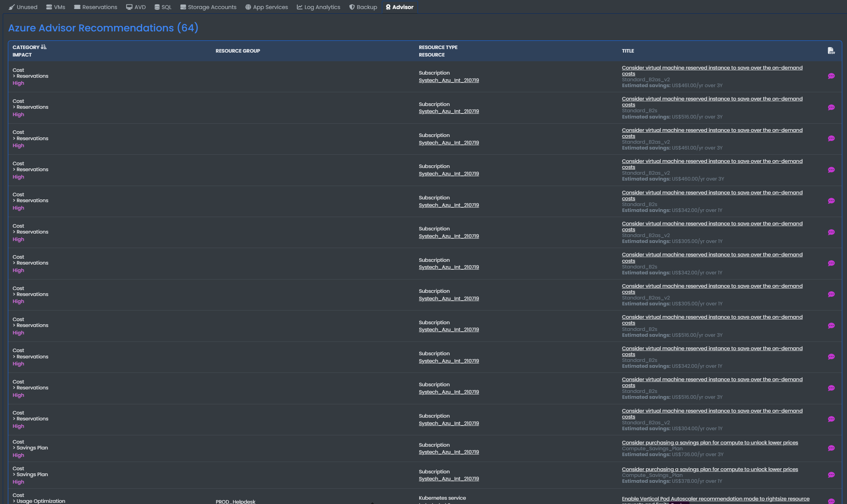
Task: Click the Kubernetes service resource type text
Action: point(442,498)
